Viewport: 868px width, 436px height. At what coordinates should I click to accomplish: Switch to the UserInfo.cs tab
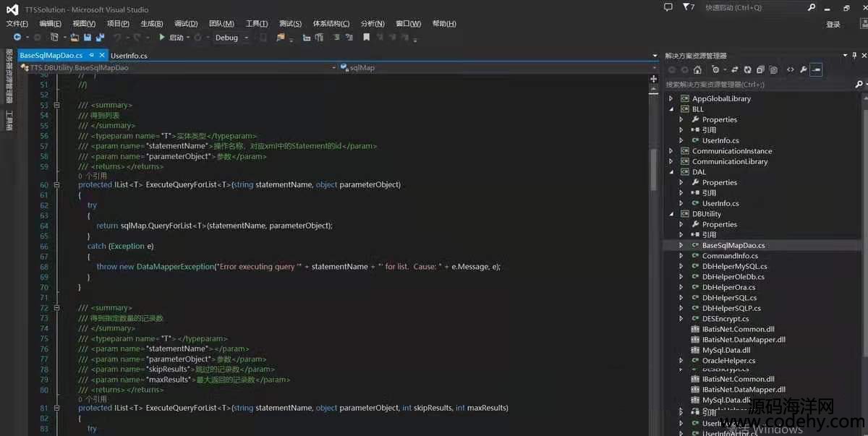point(129,56)
